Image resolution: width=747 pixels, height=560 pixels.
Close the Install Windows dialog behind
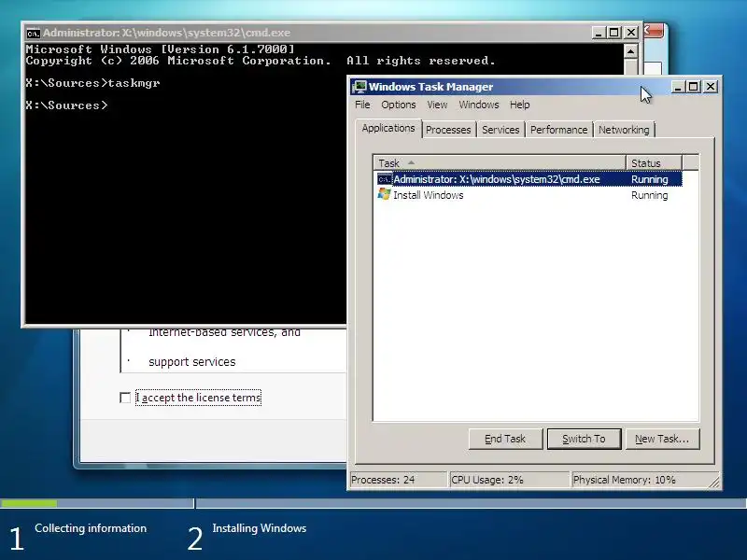coord(655,31)
